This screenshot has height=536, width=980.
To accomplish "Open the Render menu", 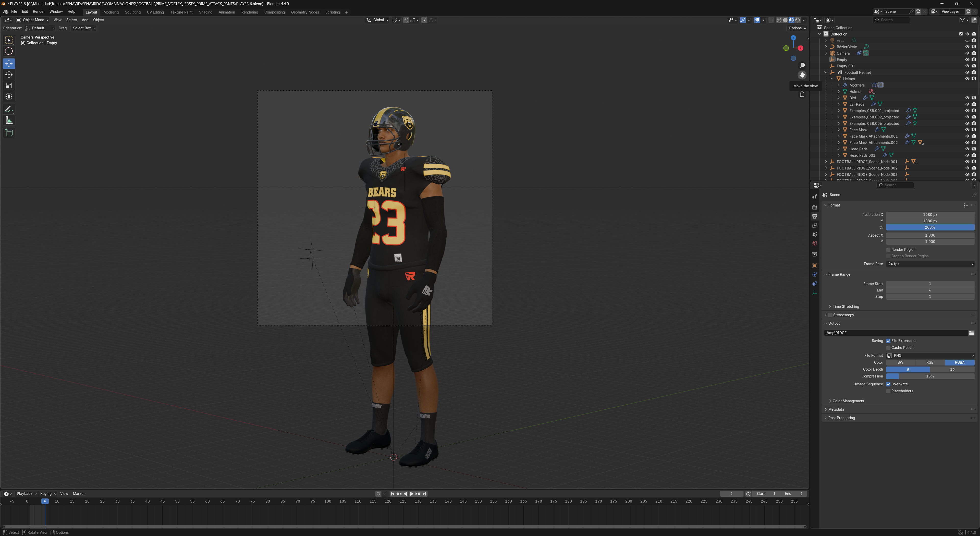I will 39,11.
